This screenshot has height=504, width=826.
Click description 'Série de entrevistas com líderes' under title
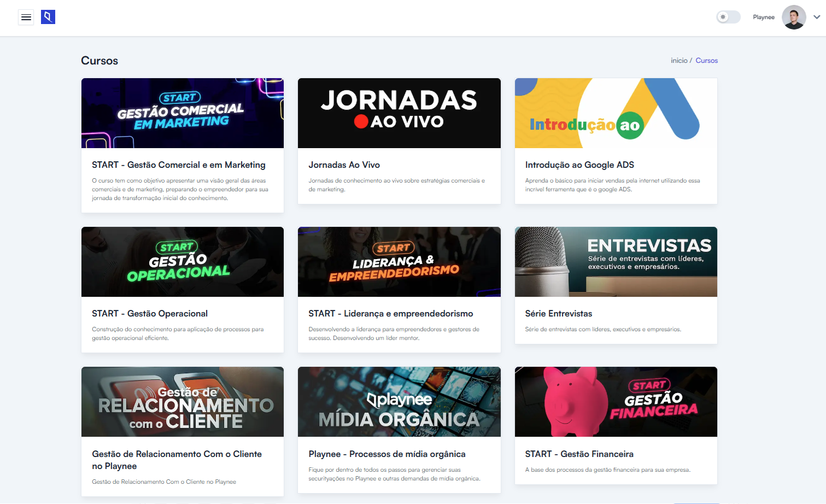(603, 329)
